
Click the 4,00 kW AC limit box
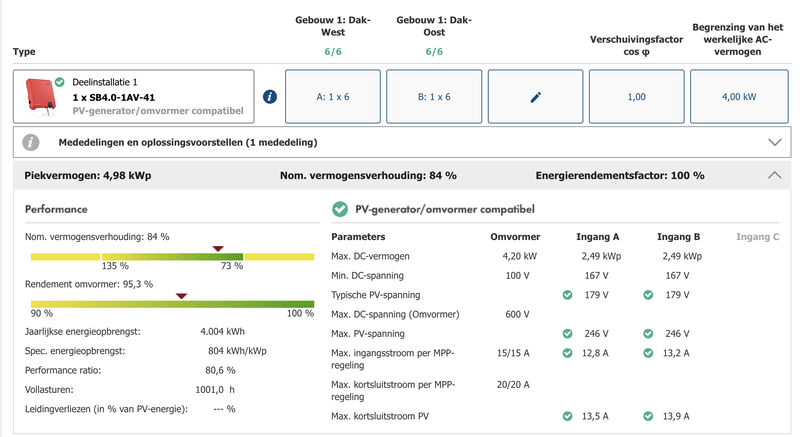739,96
